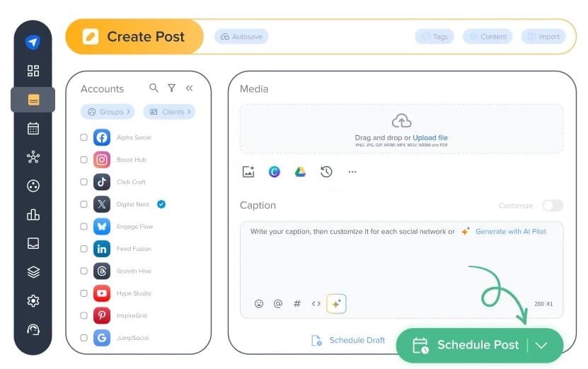Click the Upload file link
The width and height of the screenshot is (588, 369).
point(430,137)
